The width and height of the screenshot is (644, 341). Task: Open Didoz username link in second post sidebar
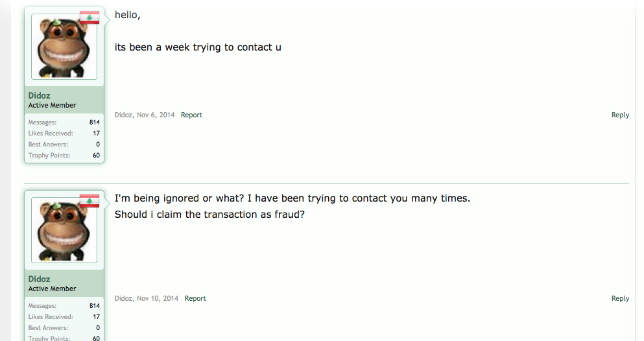39,279
